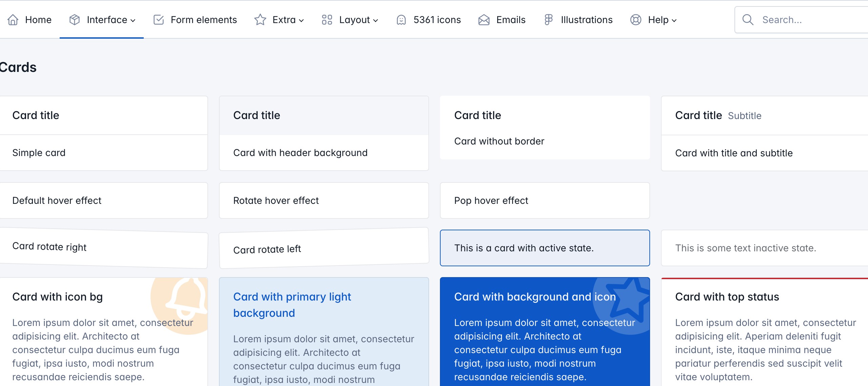Click the Subtitle label
Screen dimensions: 868x386
click(x=745, y=116)
